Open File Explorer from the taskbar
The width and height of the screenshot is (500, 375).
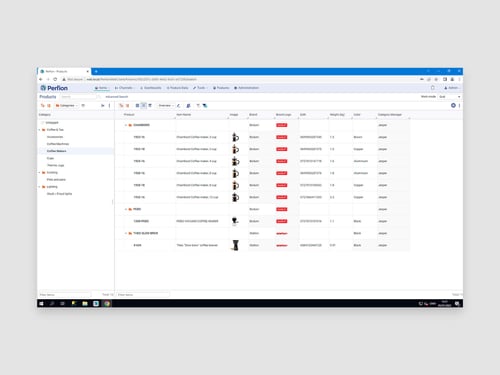(x=85, y=303)
